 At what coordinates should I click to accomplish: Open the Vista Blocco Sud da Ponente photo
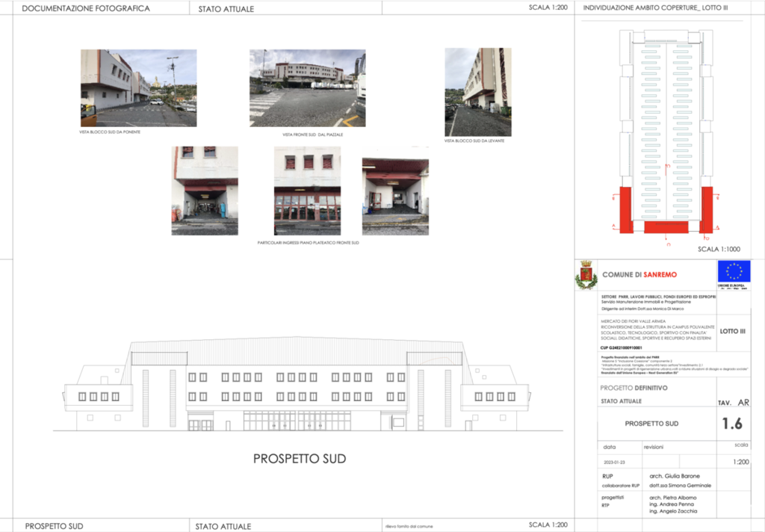coord(138,88)
